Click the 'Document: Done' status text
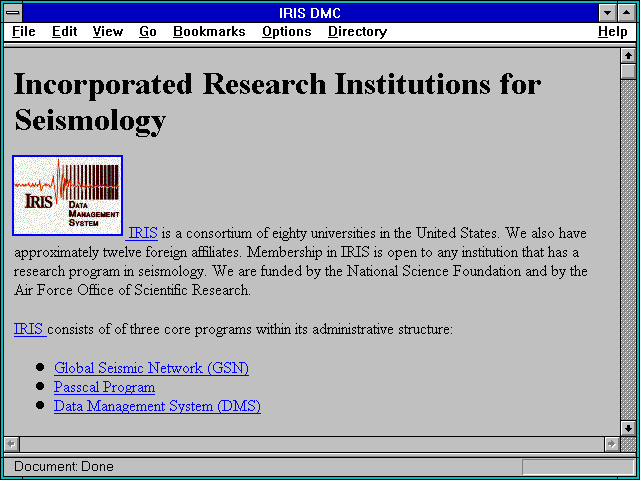640x480 pixels. (64, 466)
